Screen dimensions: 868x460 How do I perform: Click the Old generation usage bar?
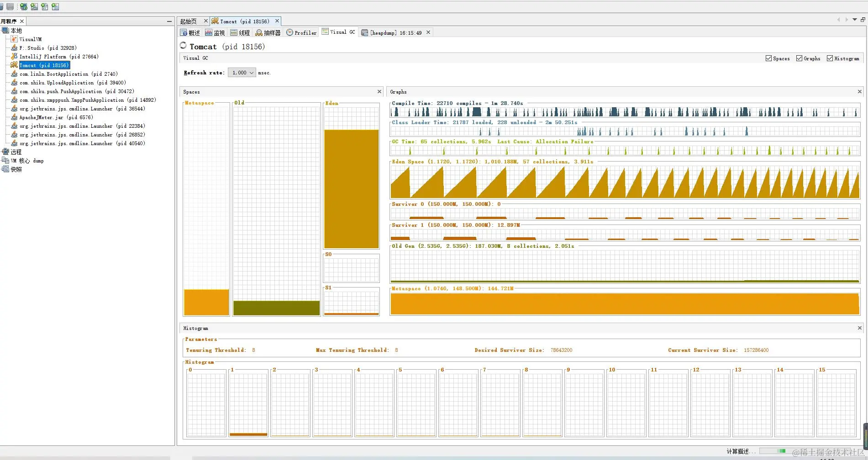(x=276, y=308)
